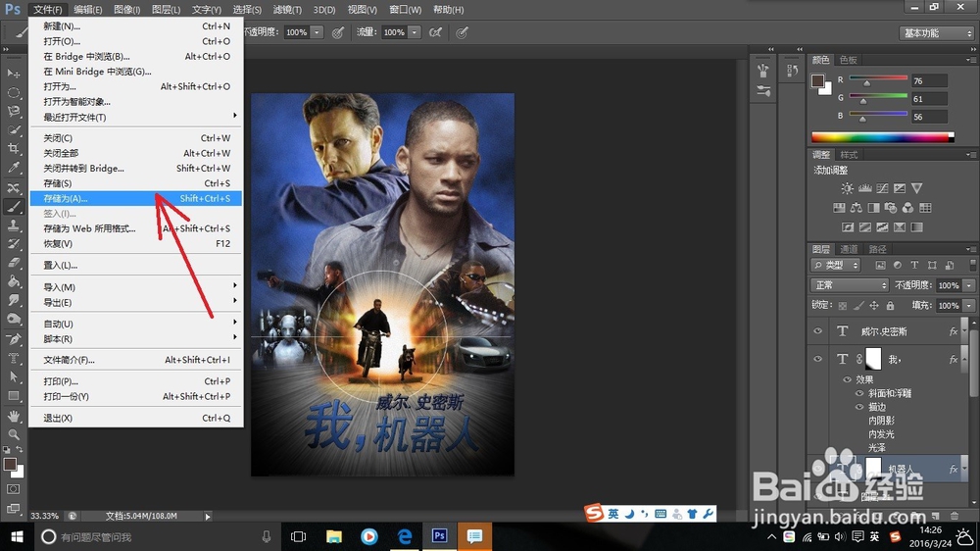Expand effects on the 威尔.史密斯 layer
The width and height of the screenshot is (980, 551).
point(964,330)
